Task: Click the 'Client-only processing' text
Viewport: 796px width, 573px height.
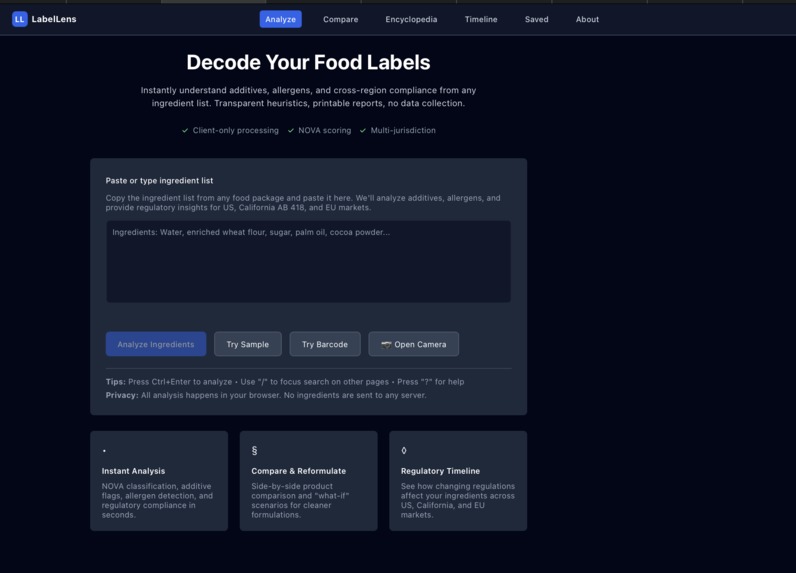Action: pos(236,130)
